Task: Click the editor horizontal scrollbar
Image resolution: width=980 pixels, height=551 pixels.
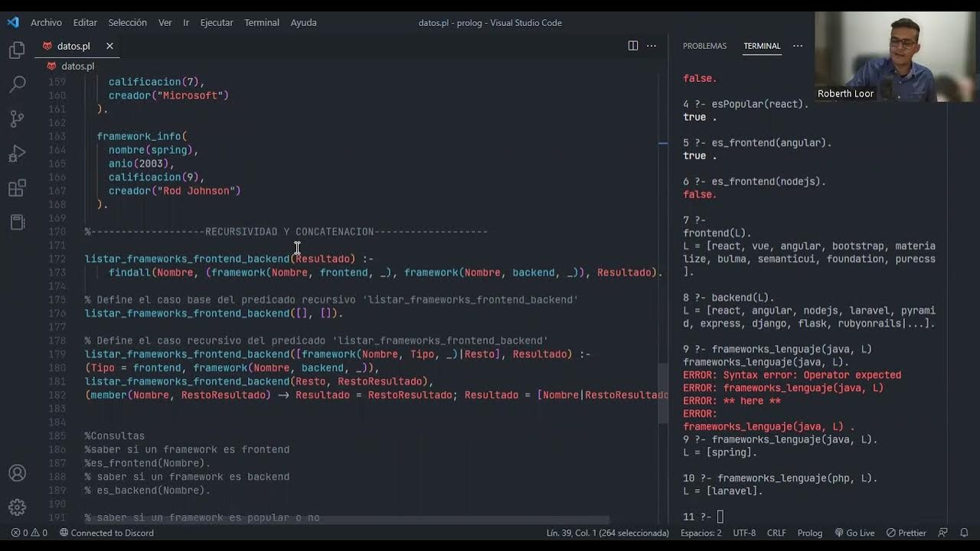Action: point(347,520)
